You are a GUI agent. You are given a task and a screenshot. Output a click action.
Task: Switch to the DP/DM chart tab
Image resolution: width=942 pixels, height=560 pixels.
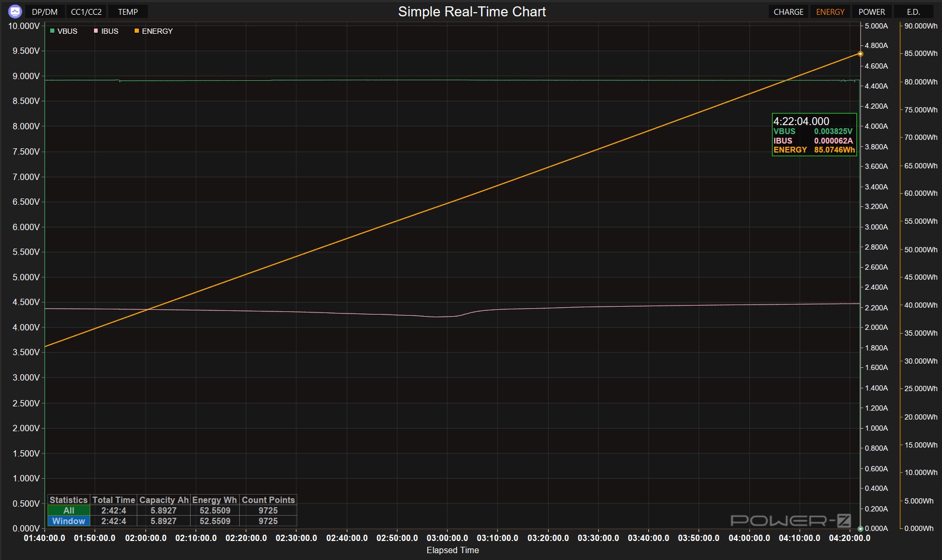click(x=45, y=12)
